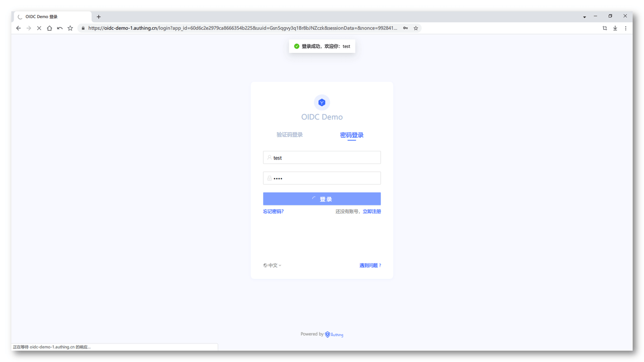Screen dimensions: 644x362
Task: Switch to 验证码登录 tab
Action: tap(289, 135)
